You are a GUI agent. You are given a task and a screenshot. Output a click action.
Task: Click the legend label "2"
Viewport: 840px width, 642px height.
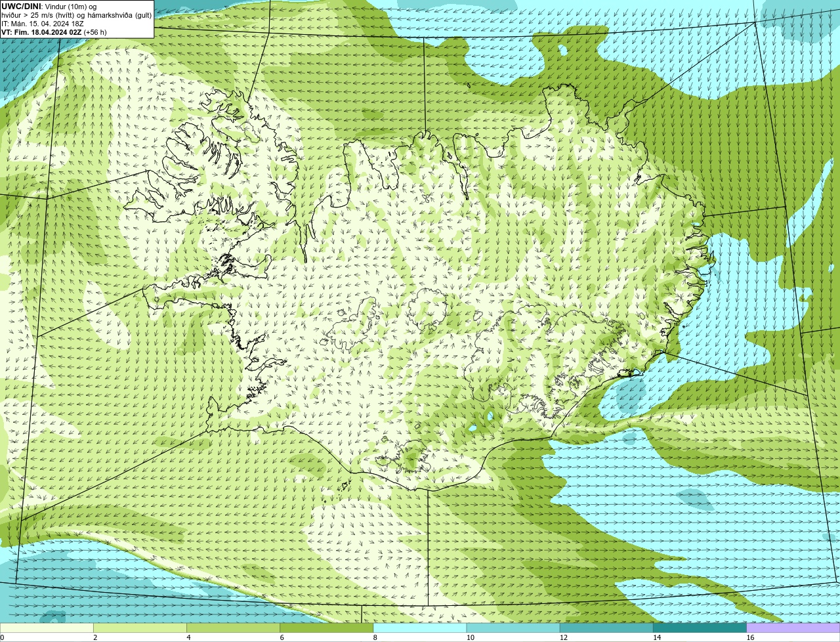click(x=95, y=637)
